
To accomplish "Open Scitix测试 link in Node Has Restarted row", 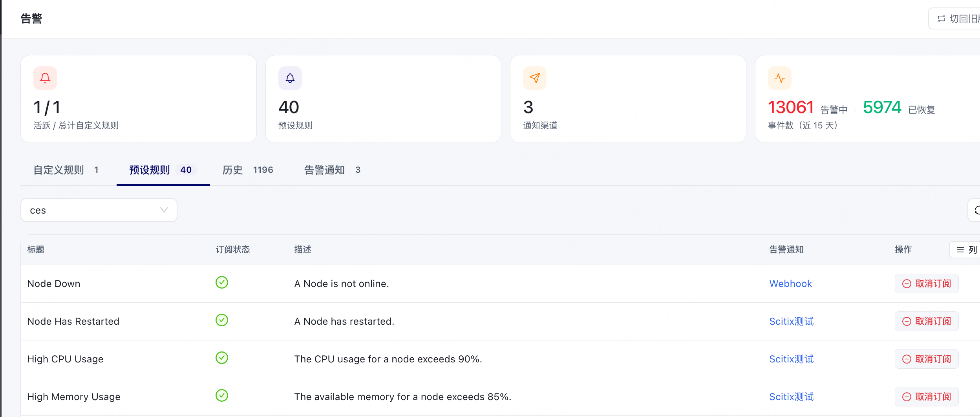I will [791, 321].
